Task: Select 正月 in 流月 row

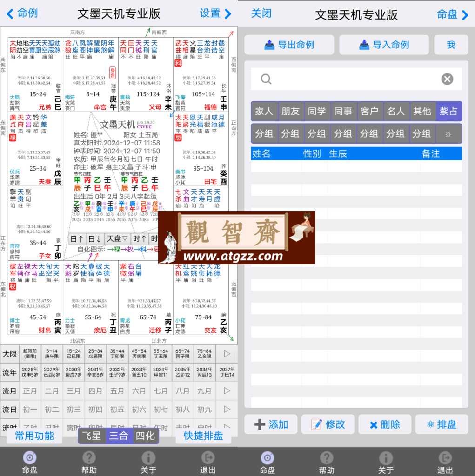Action: (30, 390)
